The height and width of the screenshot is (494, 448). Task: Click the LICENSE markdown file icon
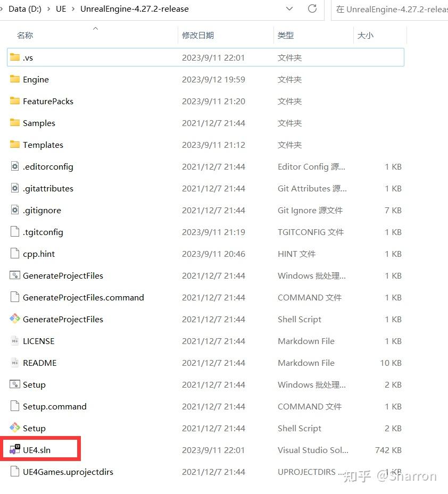point(15,340)
